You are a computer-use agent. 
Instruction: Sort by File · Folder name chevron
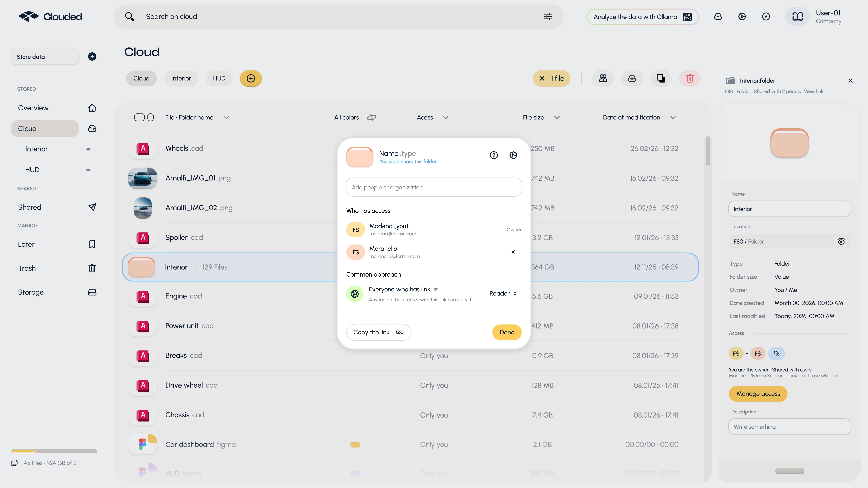226,117
